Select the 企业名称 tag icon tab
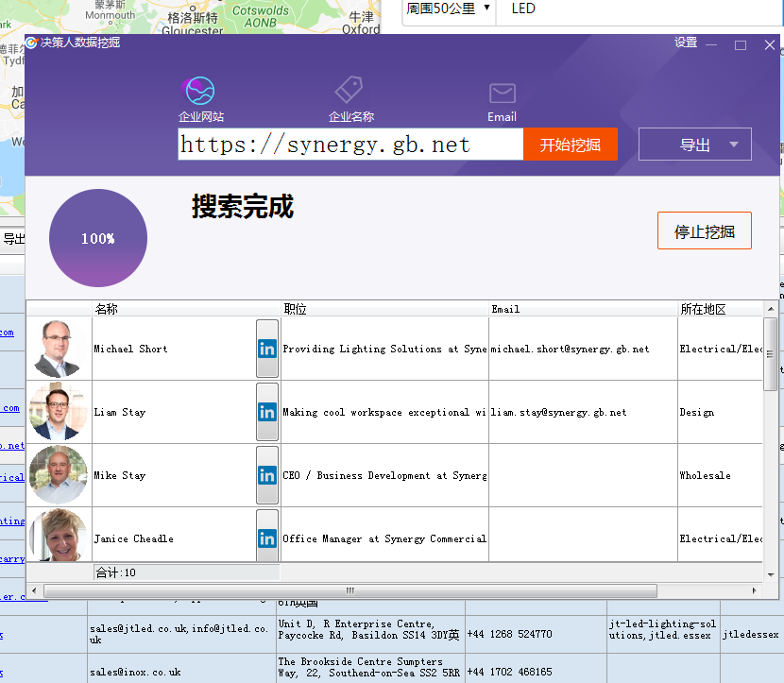Viewport: 784px width, 683px height. [x=351, y=99]
